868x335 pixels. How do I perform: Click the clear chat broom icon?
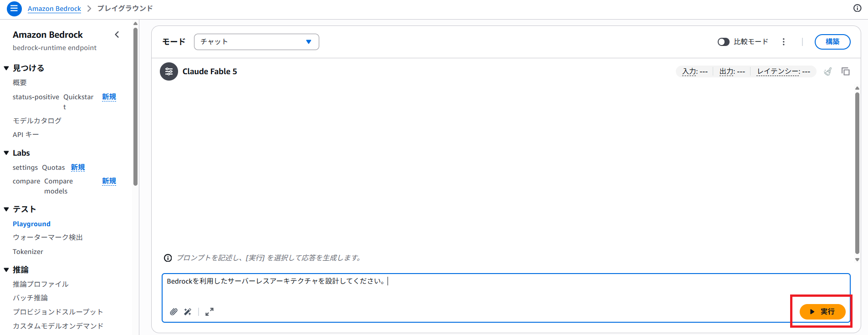pyautogui.click(x=828, y=71)
